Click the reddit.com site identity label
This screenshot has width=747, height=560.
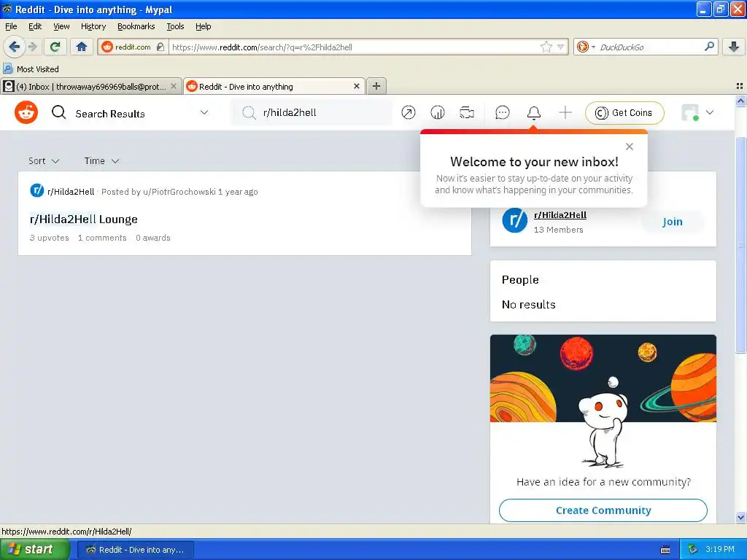tap(133, 47)
